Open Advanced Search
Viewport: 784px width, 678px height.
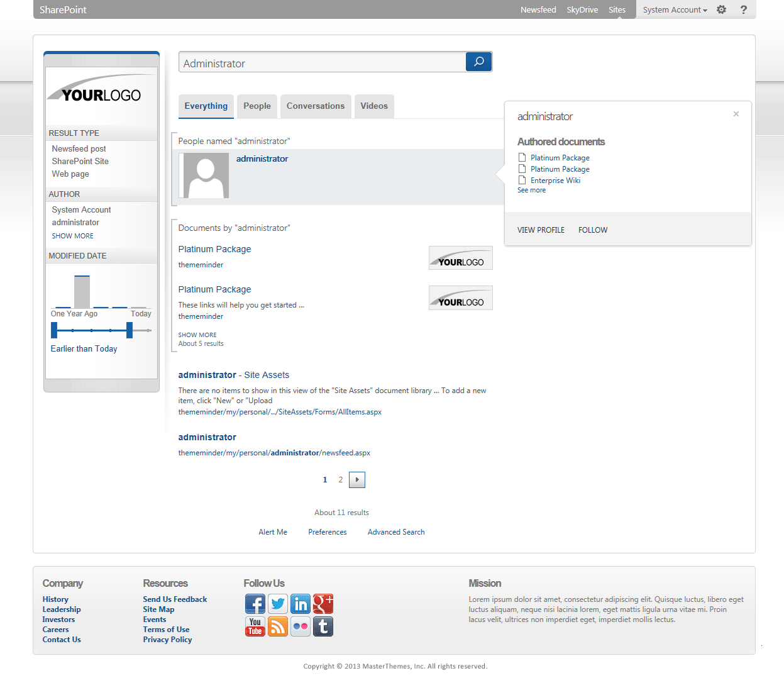tap(396, 531)
